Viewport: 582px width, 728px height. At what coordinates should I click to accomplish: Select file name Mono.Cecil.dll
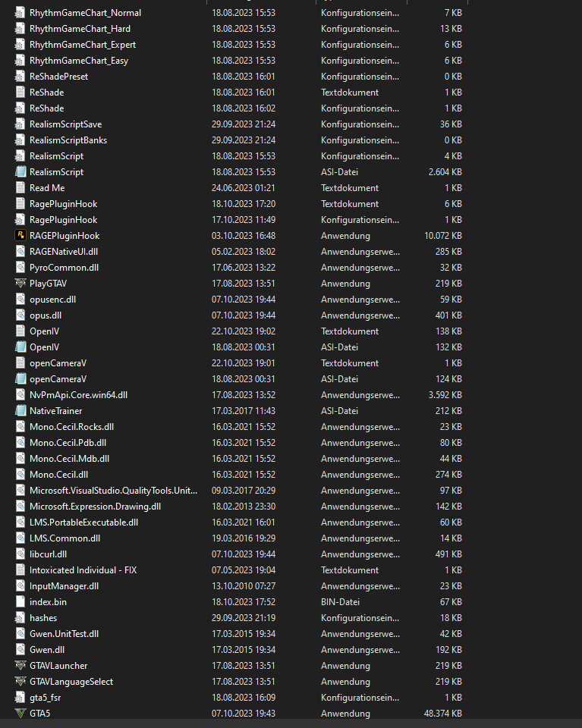(x=59, y=475)
